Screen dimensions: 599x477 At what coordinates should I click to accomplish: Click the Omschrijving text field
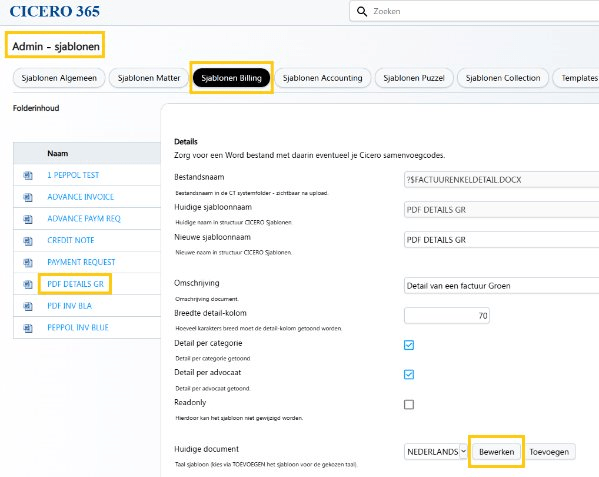click(x=501, y=286)
